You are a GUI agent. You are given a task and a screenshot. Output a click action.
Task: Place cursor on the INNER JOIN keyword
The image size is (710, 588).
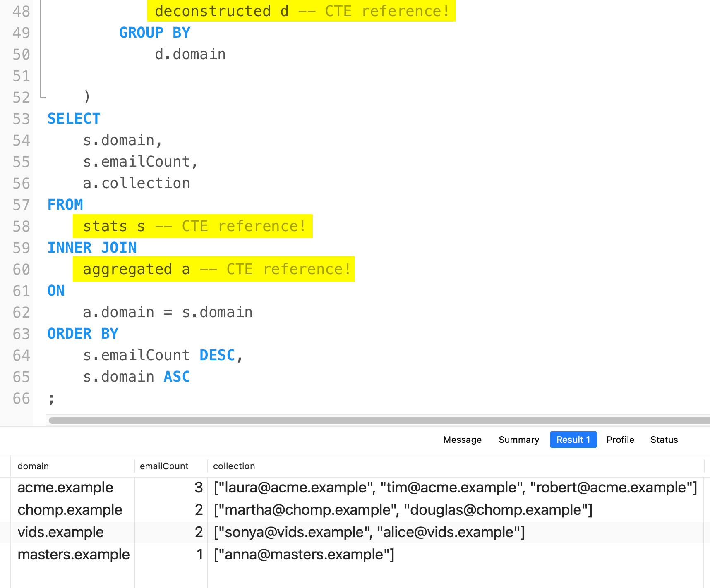(x=92, y=248)
